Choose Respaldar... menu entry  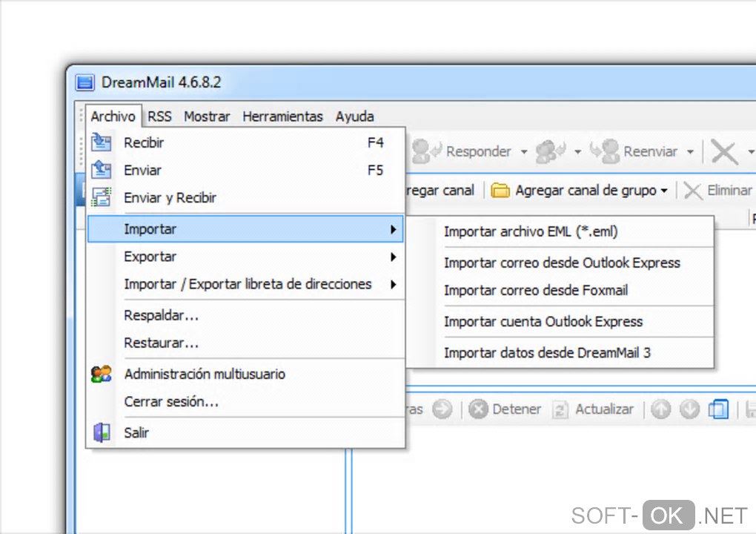coord(245,315)
